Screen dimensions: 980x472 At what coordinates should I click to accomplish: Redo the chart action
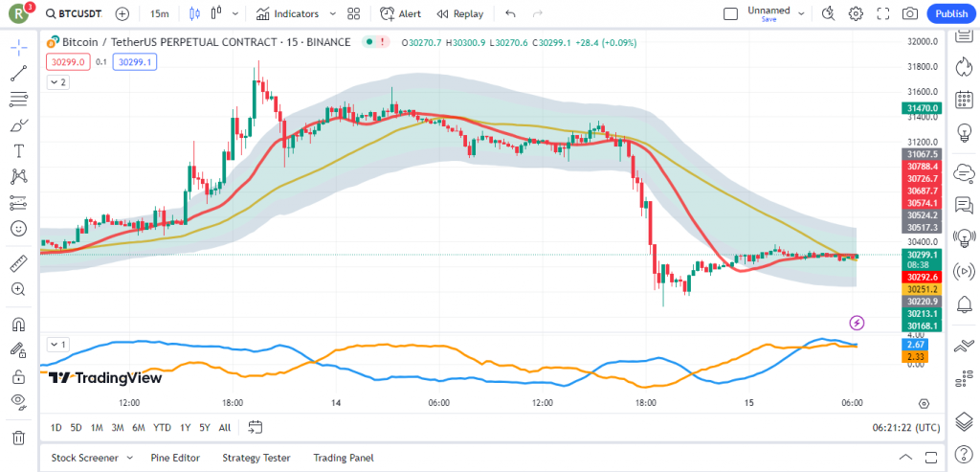click(x=537, y=13)
